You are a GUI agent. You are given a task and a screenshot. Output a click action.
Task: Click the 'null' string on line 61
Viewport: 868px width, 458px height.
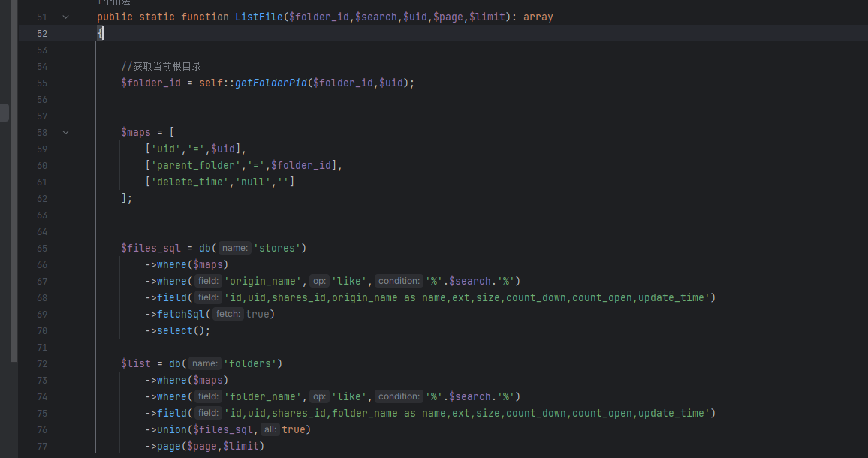point(254,182)
